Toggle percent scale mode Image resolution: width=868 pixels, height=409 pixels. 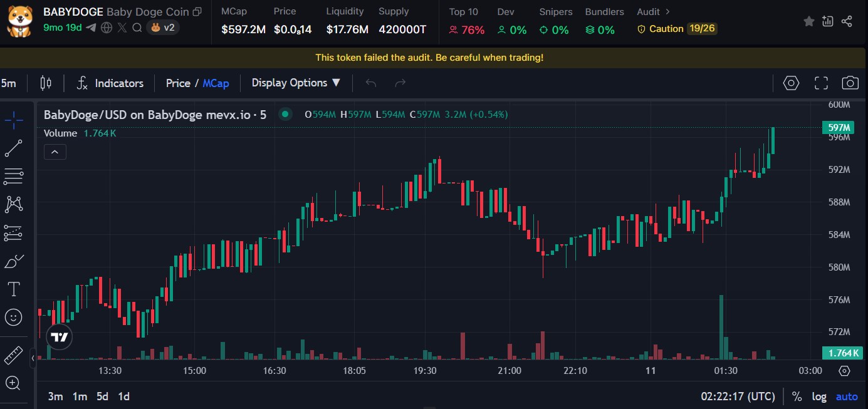point(797,396)
